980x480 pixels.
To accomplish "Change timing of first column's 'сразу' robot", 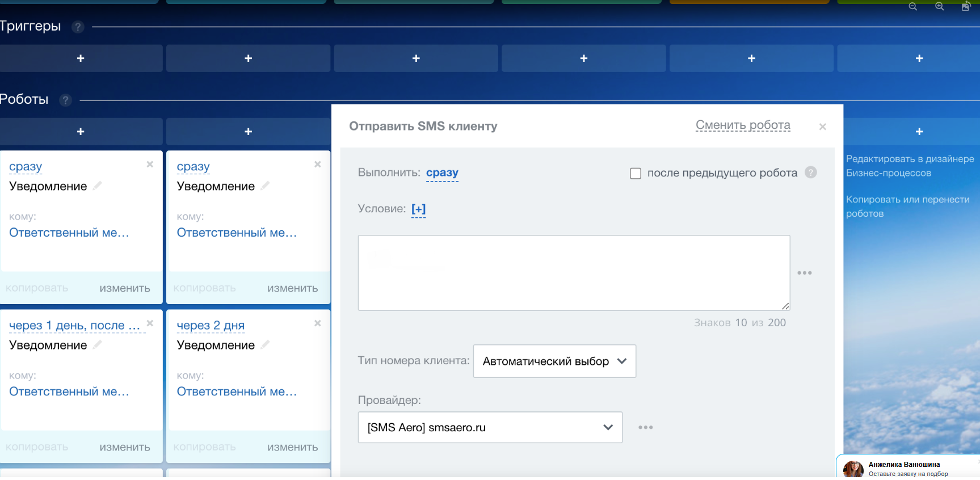I will tap(26, 167).
